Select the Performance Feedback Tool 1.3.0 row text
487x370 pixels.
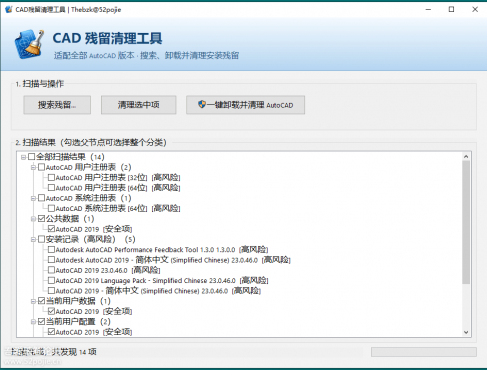click(162, 249)
